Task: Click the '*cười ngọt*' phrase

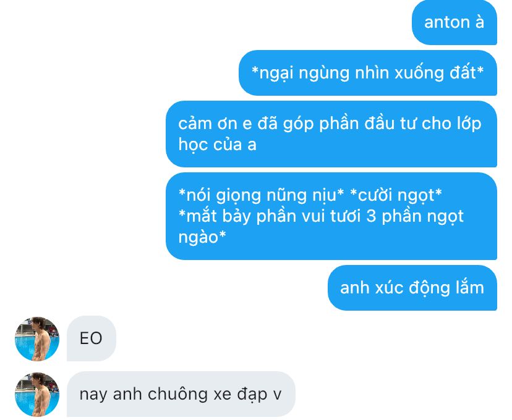Action: coord(396,195)
